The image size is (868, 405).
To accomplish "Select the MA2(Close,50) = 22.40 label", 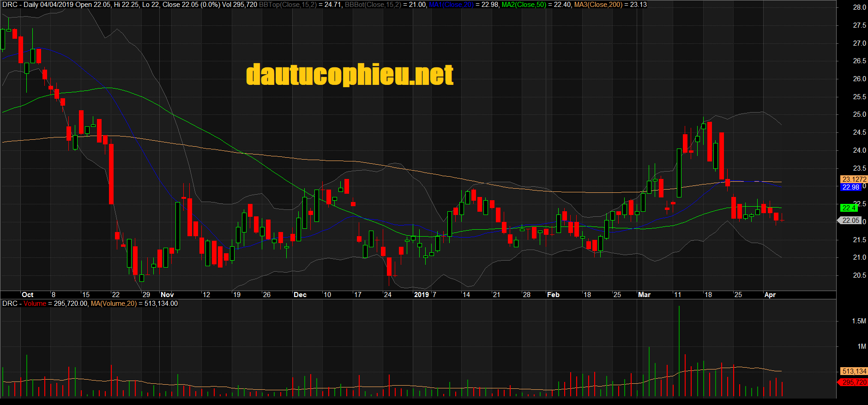I will click(x=536, y=5).
